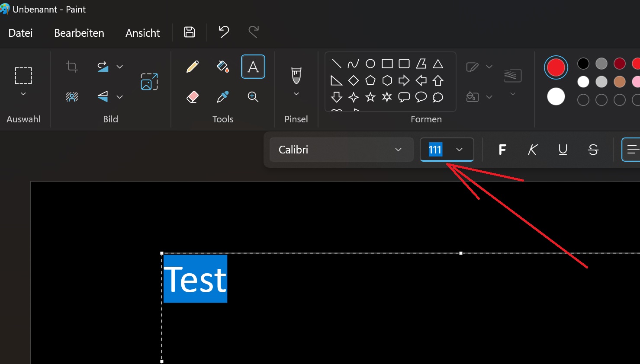The height and width of the screenshot is (364, 640).
Task: Undo the last action
Action: [224, 32]
